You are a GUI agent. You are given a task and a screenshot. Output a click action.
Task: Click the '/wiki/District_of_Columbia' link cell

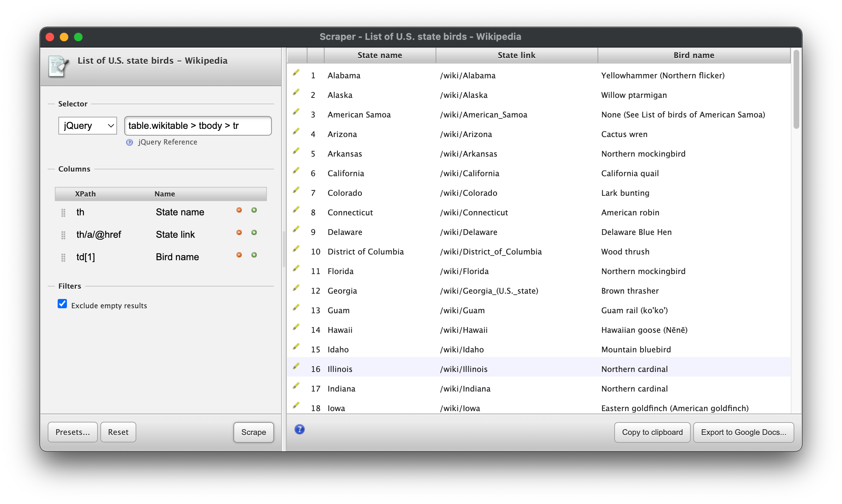tap(491, 252)
